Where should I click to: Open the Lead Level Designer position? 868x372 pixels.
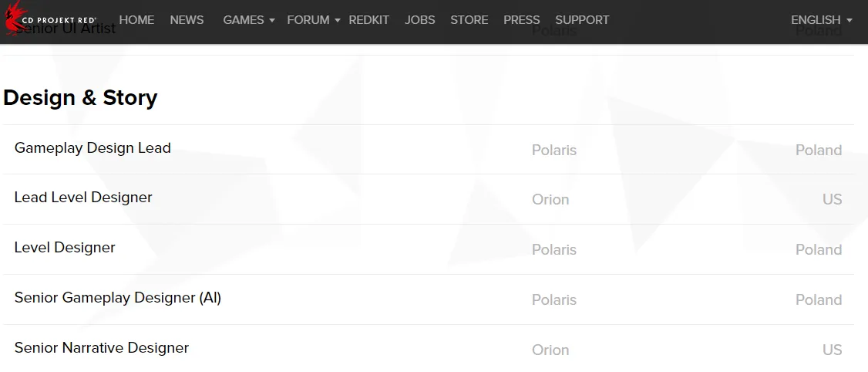(x=429, y=199)
